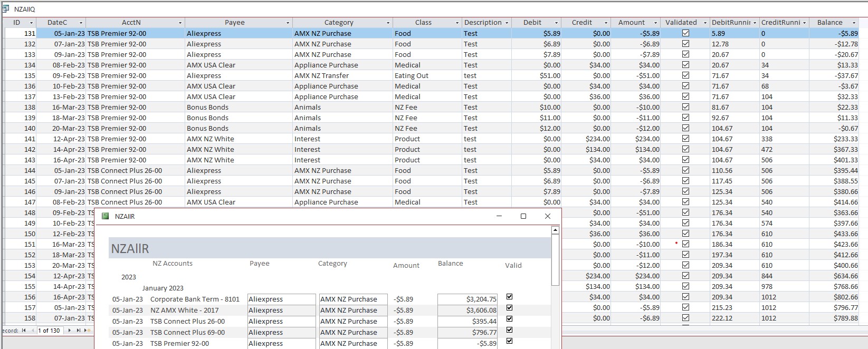Image resolution: width=868 pixels, height=349 pixels.
Task: Maximize the NZAIIR report window
Action: [x=523, y=216]
